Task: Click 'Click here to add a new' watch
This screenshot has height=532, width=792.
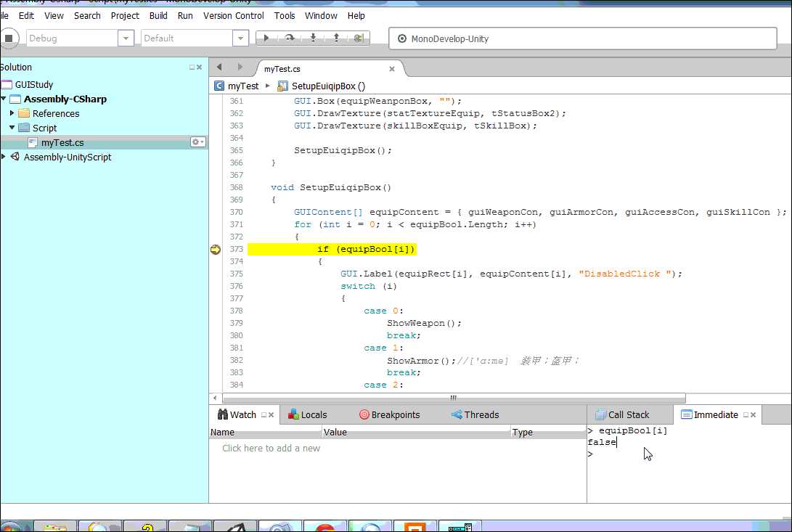Action: (272, 448)
